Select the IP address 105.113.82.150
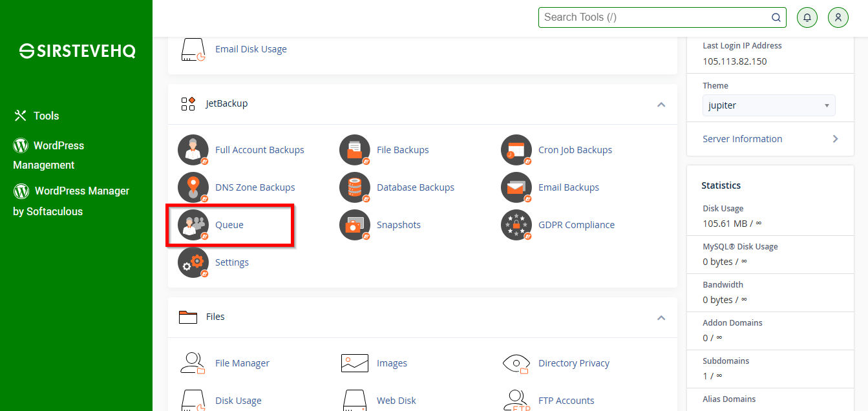 tap(735, 61)
